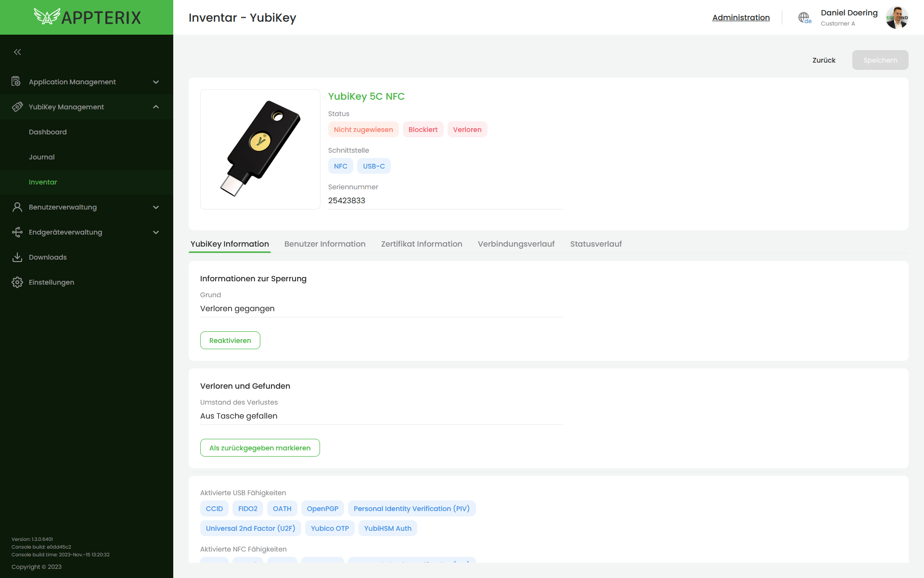
Task: Expand Application Management chevron
Action: coord(156,82)
